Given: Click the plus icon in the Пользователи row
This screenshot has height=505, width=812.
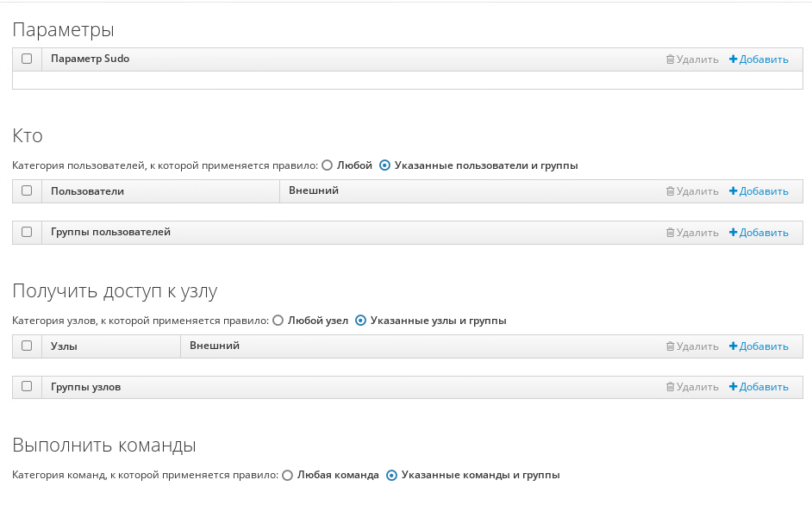Looking at the screenshot, I should click(732, 190).
